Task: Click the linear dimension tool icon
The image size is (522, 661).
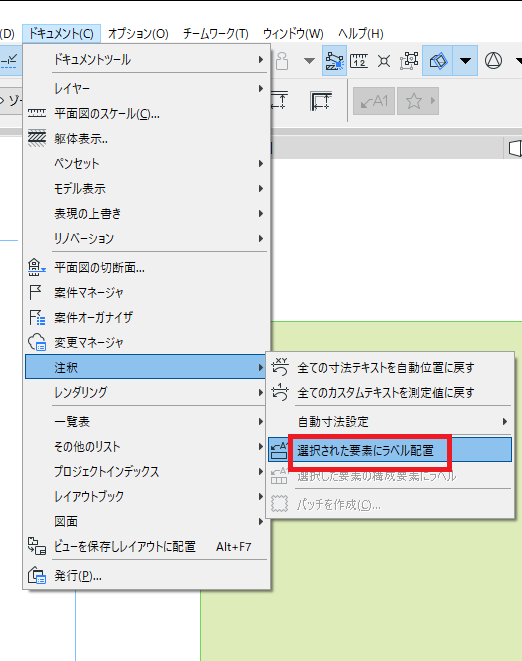Action: coord(280,101)
